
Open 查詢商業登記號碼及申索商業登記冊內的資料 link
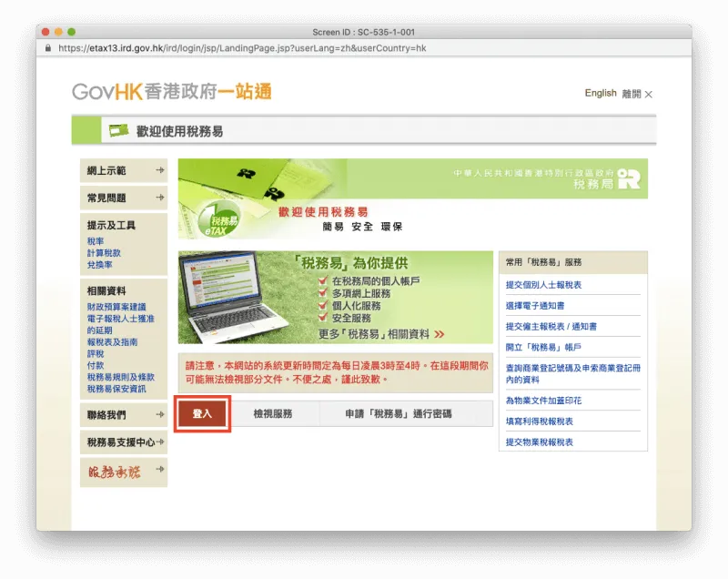[573, 374]
